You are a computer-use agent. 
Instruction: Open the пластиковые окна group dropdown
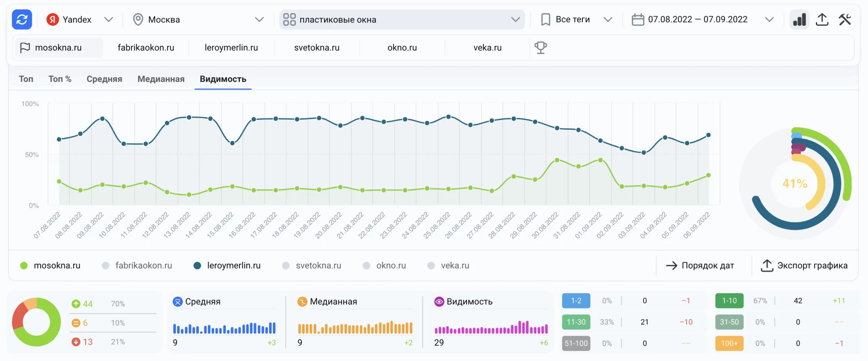click(x=402, y=19)
